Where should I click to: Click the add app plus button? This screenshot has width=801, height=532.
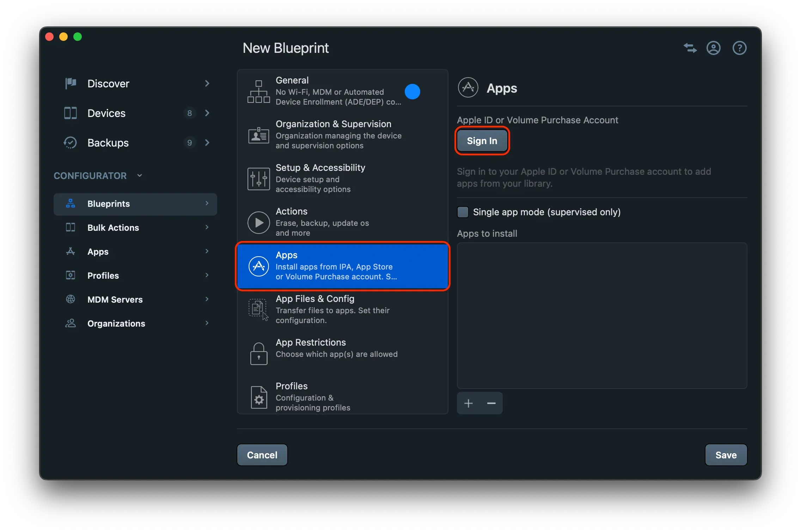coord(468,403)
